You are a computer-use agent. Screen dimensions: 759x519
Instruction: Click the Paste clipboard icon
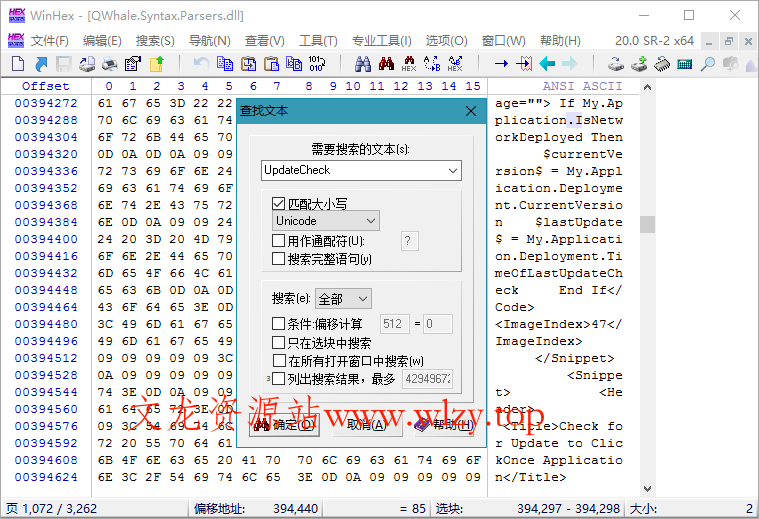(x=272, y=63)
